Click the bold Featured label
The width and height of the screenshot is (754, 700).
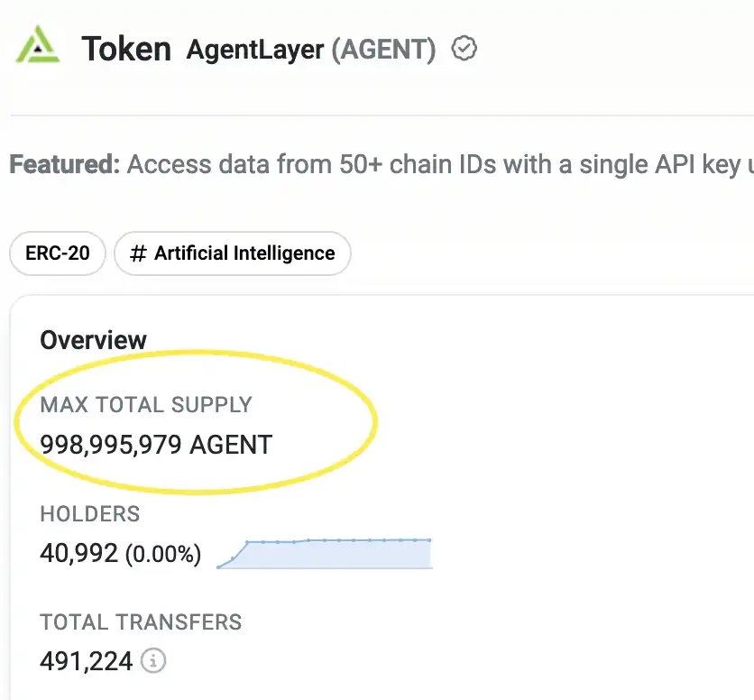[x=64, y=165]
